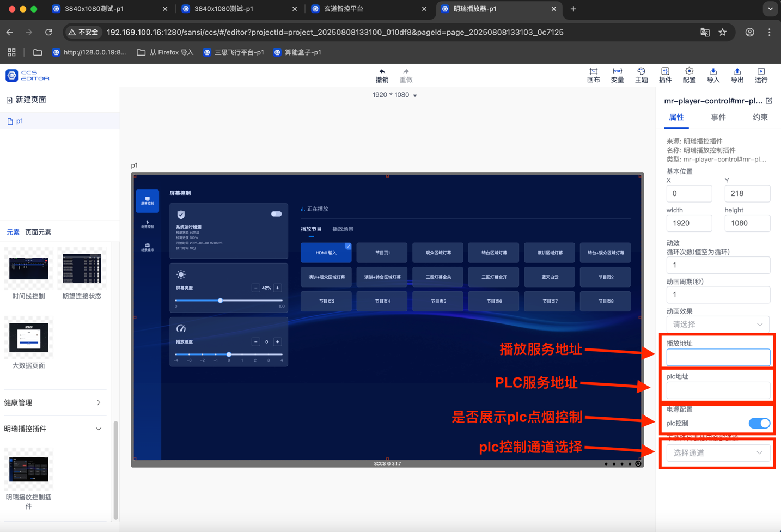781x532 pixels.
Task: Open the Chrome three-dot menu
Action: click(769, 32)
